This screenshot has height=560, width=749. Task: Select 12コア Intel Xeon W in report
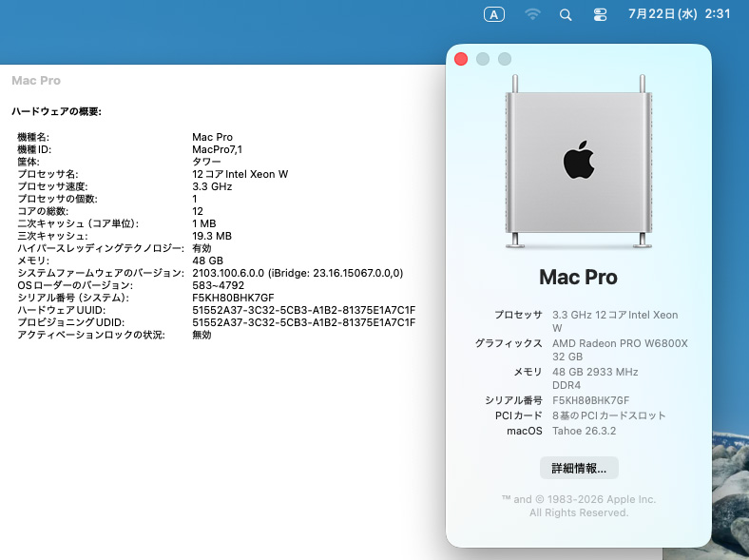click(240, 174)
